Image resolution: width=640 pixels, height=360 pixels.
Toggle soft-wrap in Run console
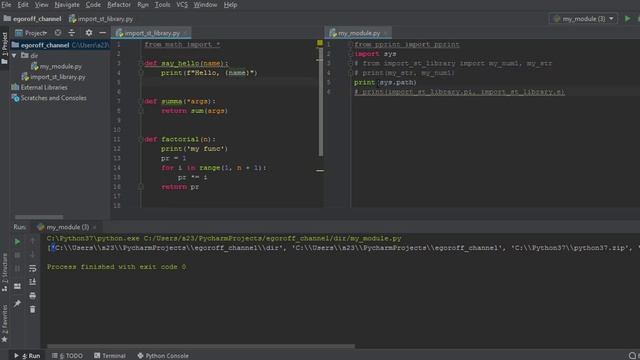33,269
